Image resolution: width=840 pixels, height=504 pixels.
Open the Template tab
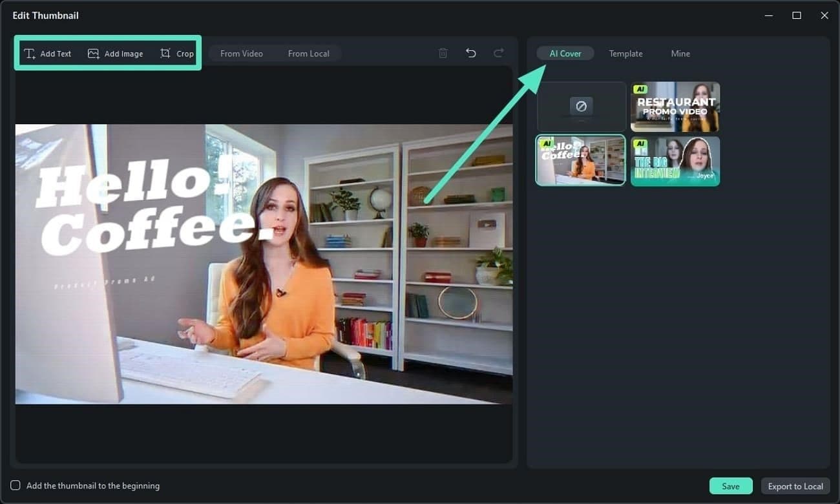click(x=625, y=54)
